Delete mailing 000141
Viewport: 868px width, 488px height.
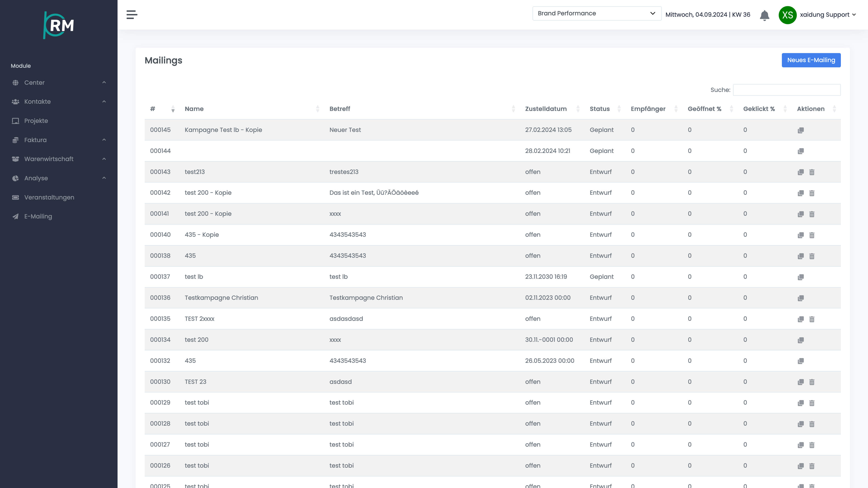812,214
